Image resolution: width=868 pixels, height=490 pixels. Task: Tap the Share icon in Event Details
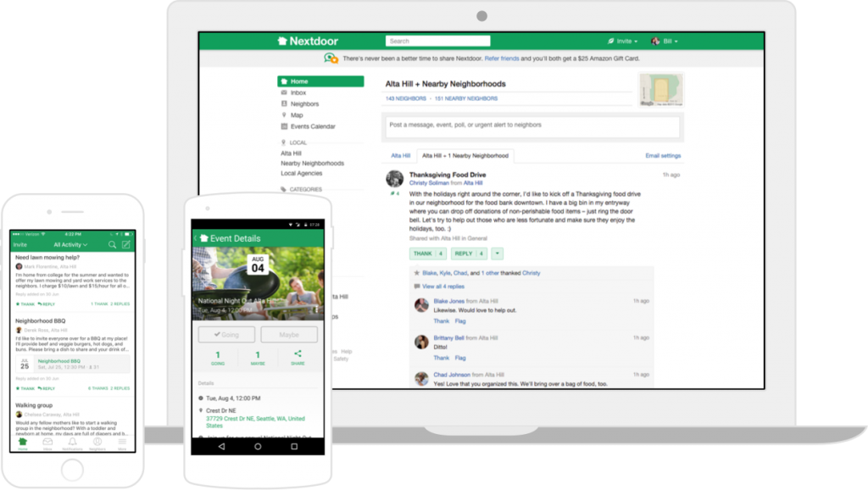pyautogui.click(x=298, y=358)
